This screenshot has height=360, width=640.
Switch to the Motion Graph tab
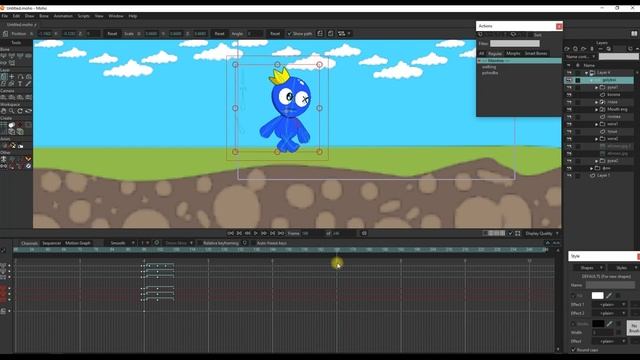point(78,243)
